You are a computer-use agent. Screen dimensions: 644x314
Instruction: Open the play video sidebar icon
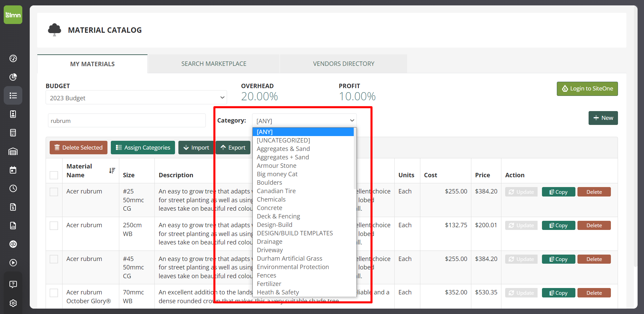point(13,263)
